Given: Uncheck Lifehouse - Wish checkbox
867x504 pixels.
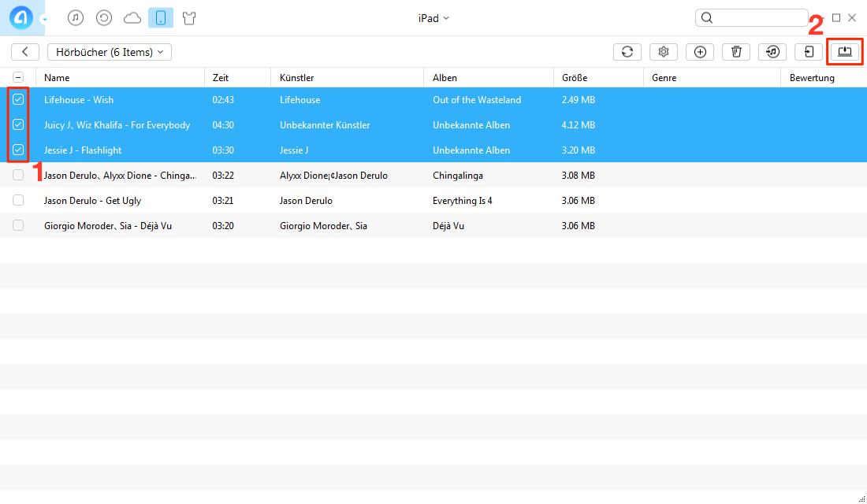Looking at the screenshot, I should 18,99.
